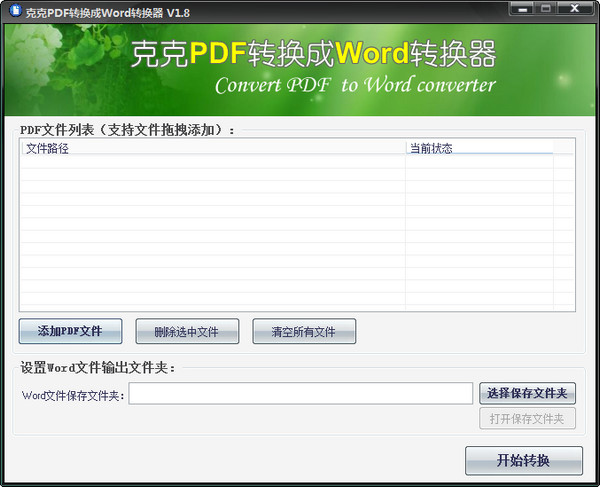The width and height of the screenshot is (600, 487).
Task: Click the disabled maximize button
Action: (547, 9)
